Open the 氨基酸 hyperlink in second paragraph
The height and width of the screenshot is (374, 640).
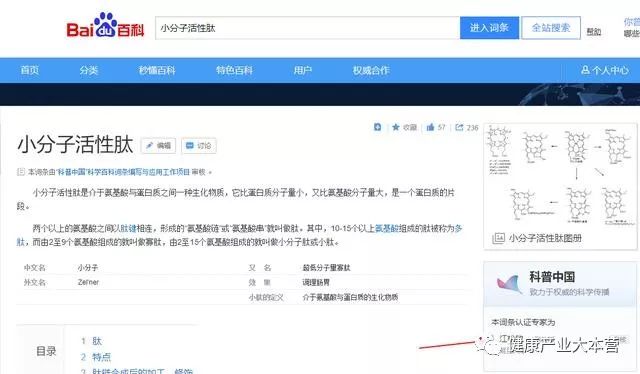(387, 228)
